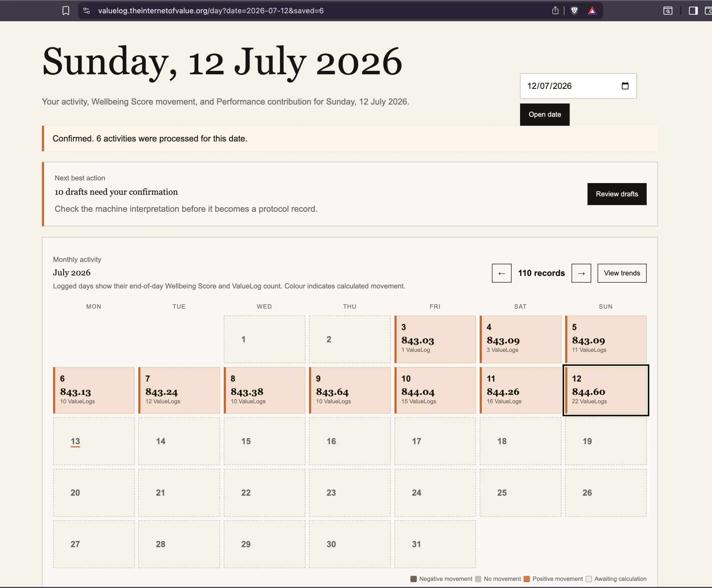
Task: Click the Review drafts button
Action: coord(617,194)
